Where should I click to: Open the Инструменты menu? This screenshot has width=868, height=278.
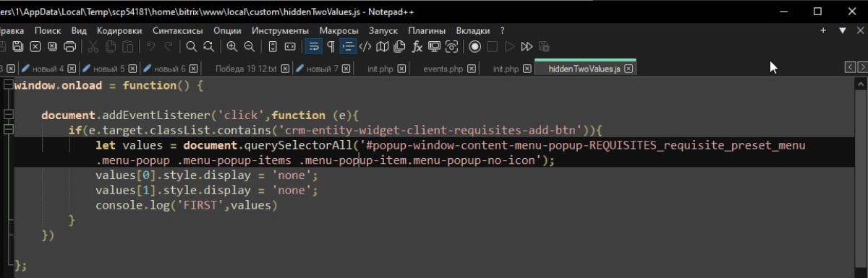point(280,30)
